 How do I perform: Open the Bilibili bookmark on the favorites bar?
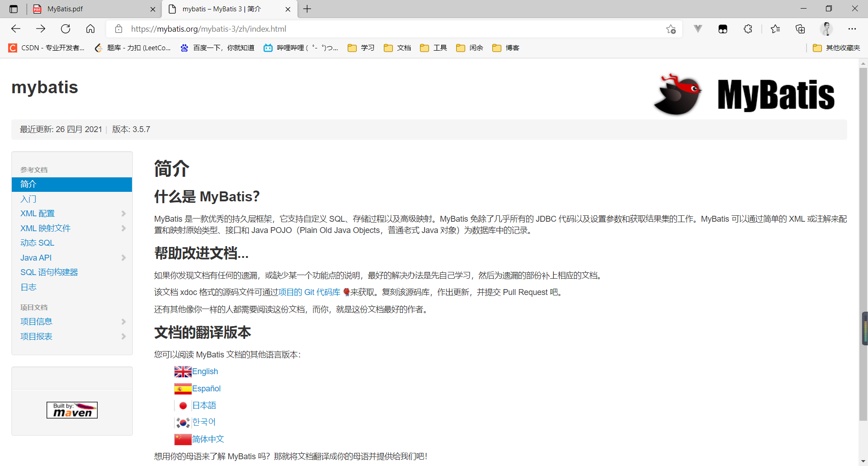click(x=300, y=48)
